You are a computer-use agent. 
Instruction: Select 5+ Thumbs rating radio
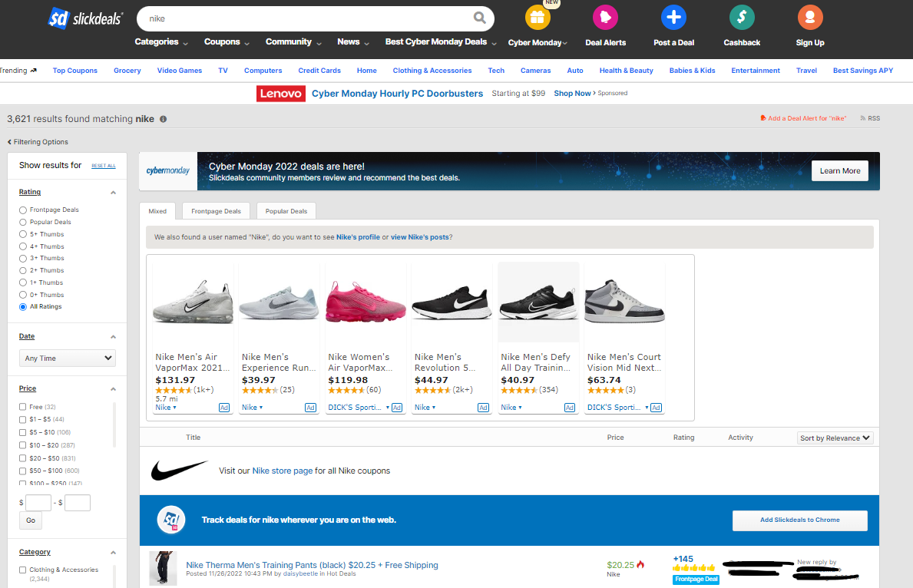point(23,235)
